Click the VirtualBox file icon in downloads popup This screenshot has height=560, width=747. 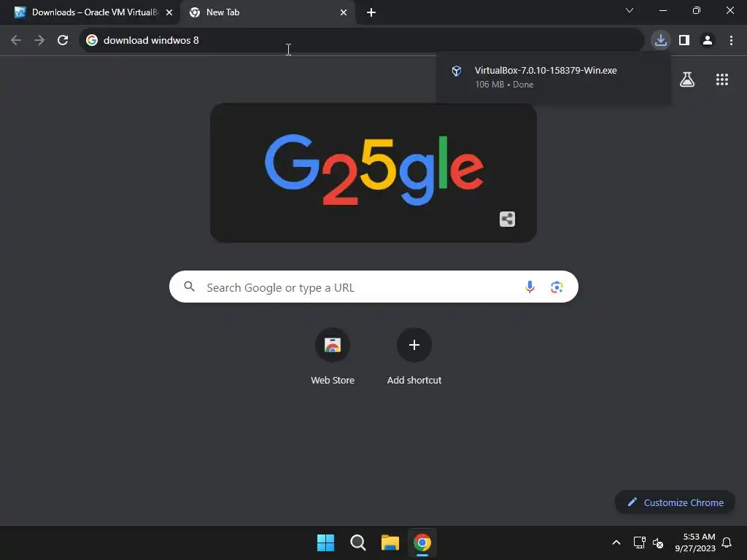(x=457, y=71)
